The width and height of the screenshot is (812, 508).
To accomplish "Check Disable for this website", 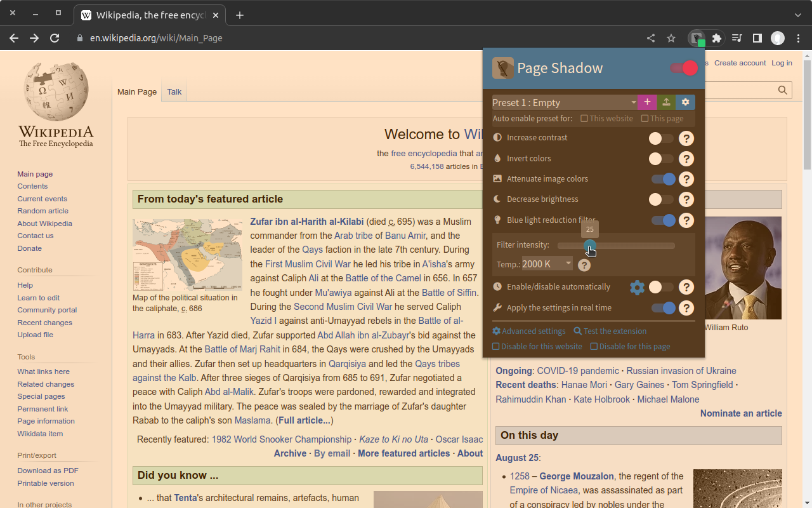I will tap(496, 347).
